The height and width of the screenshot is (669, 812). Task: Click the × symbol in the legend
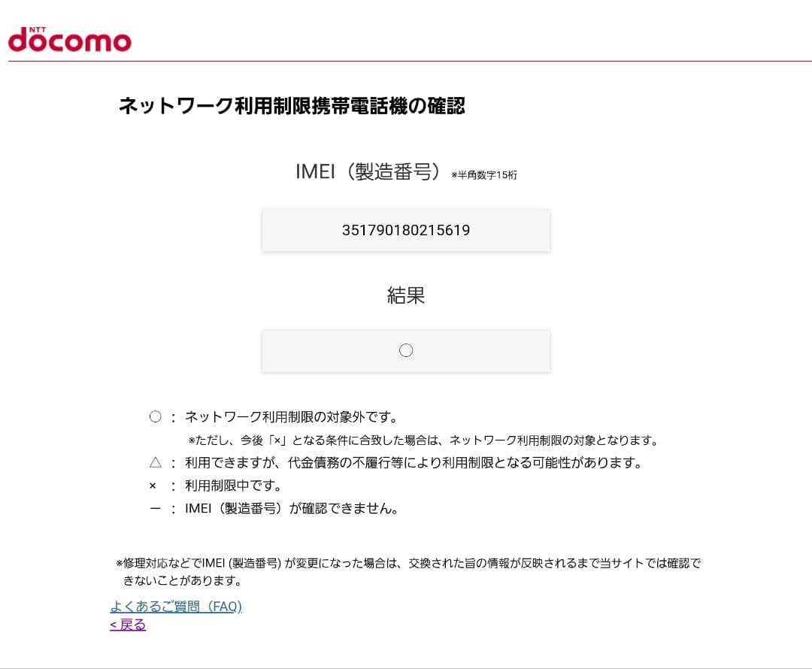(x=155, y=485)
